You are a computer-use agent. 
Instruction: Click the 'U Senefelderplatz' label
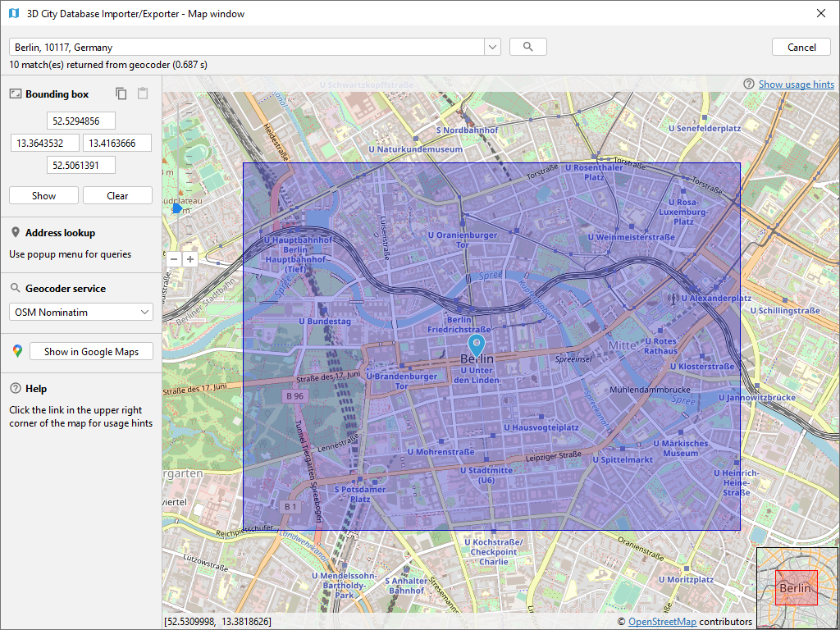705,128
